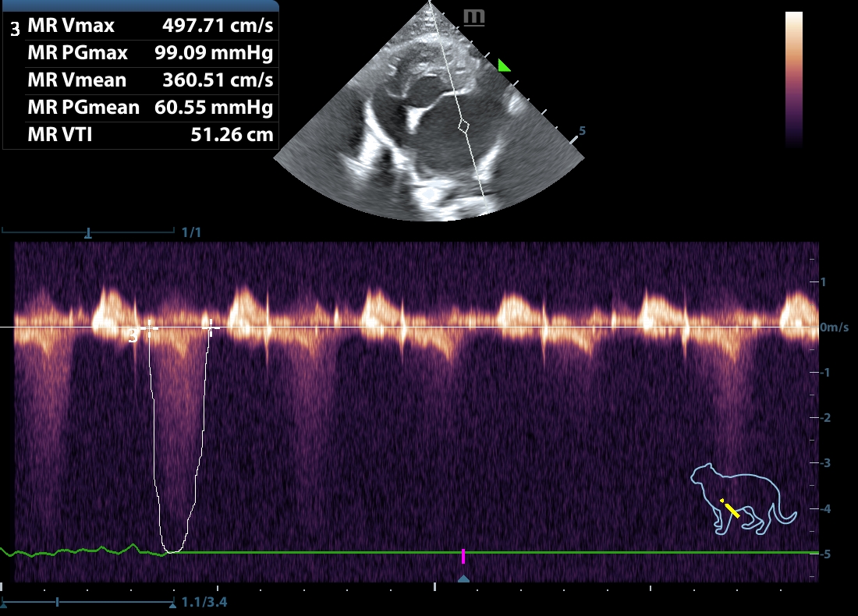Click the 0m/s baseline label
Image resolution: width=858 pixels, height=616 pixels.
click(x=833, y=328)
